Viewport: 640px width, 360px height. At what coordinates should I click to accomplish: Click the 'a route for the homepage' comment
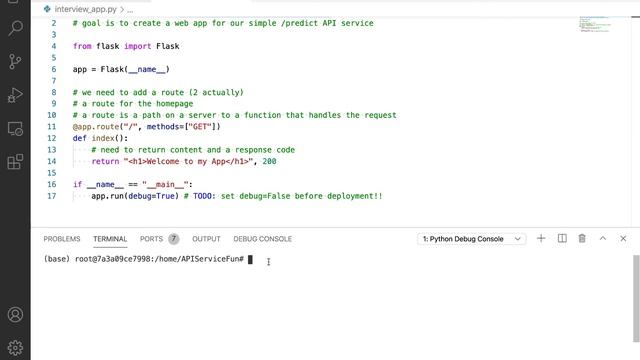point(133,104)
